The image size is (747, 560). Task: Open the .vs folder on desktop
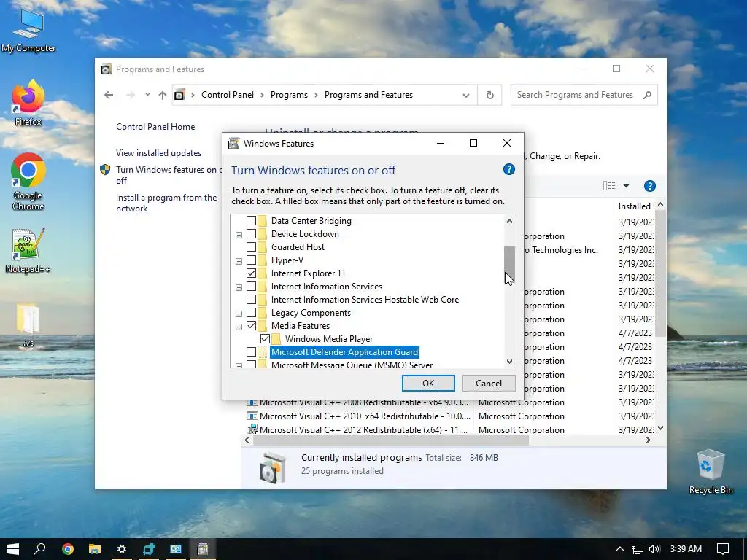[28, 324]
